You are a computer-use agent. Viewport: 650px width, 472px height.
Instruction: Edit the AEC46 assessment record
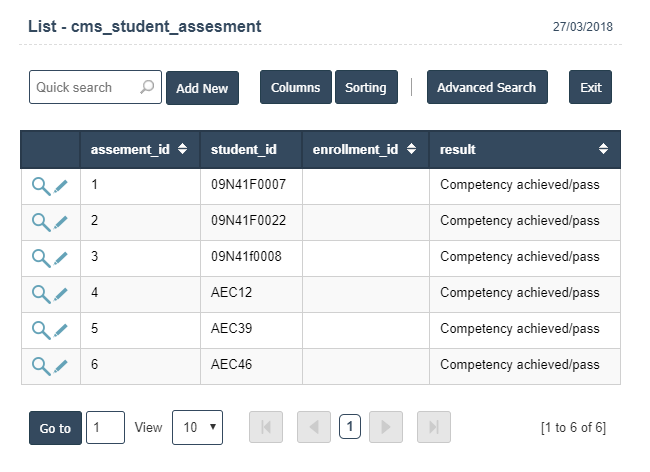61,366
